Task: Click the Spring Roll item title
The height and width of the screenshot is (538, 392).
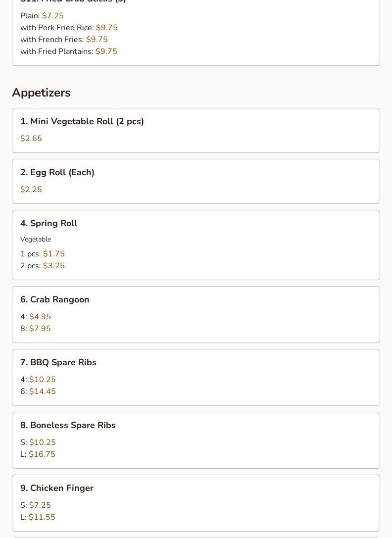Action: (x=49, y=223)
